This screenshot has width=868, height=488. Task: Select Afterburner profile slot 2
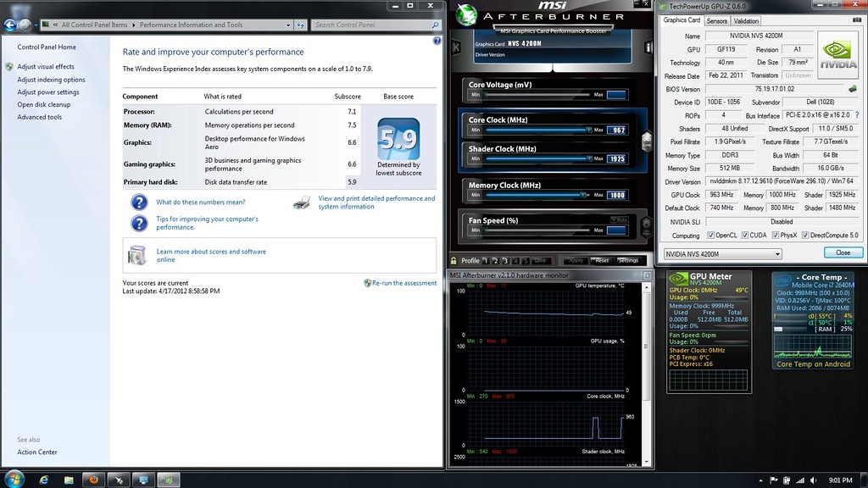click(x=495, y=261)
